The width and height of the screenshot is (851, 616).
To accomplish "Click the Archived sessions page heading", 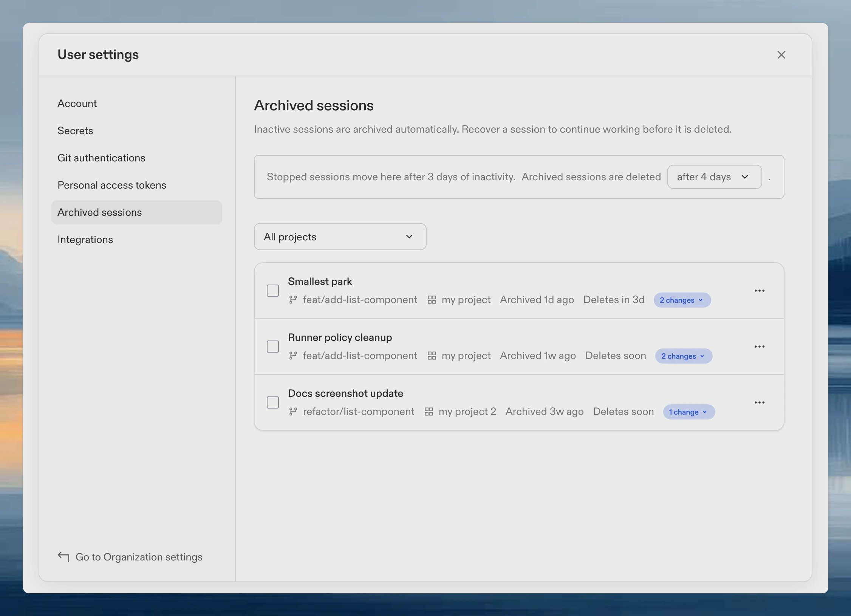I will point(314,105).
